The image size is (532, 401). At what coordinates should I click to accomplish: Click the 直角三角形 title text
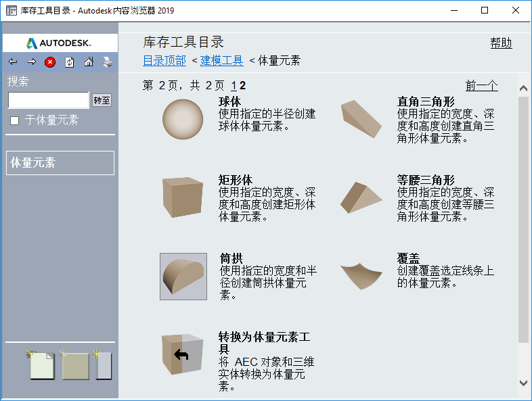click(426, 101)
